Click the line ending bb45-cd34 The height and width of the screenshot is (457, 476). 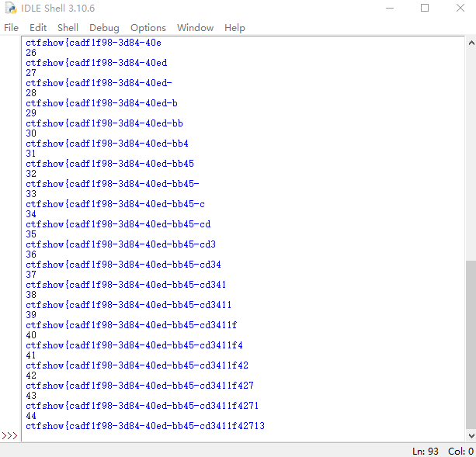click(123, 265)
